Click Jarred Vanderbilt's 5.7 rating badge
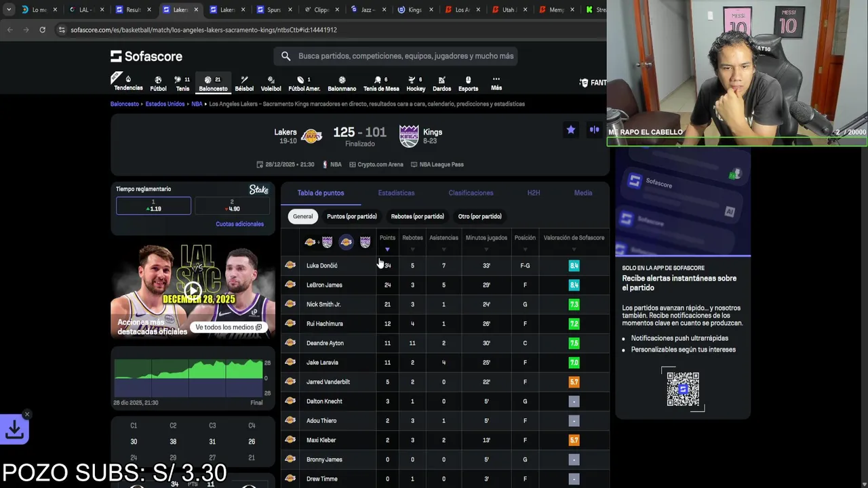868x488 pixels. (x=574, y=382)
